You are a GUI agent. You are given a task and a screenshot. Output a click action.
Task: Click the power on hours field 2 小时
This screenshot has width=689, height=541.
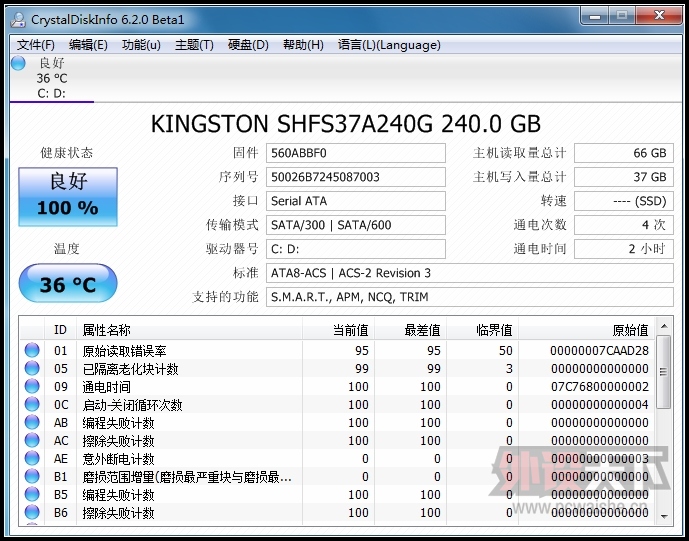(624, 249)
